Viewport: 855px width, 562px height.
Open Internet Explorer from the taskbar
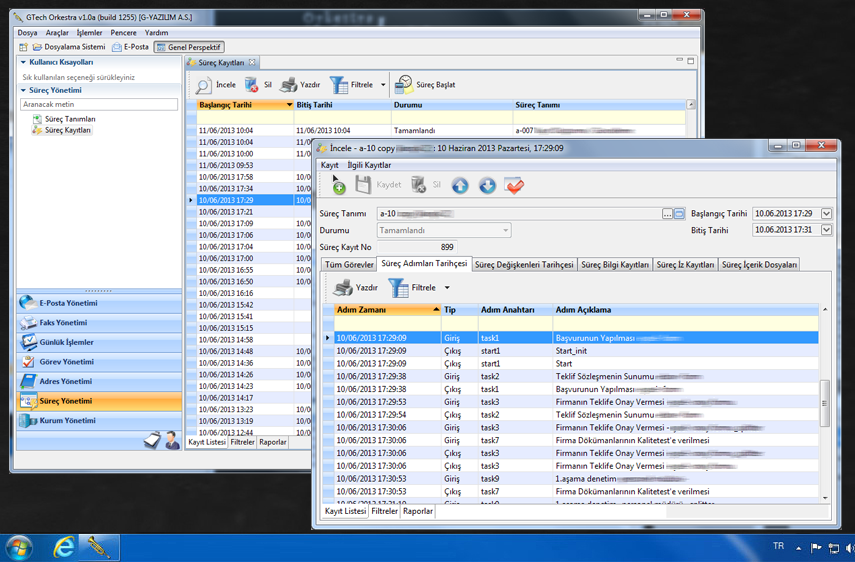[x=64, y=547]
